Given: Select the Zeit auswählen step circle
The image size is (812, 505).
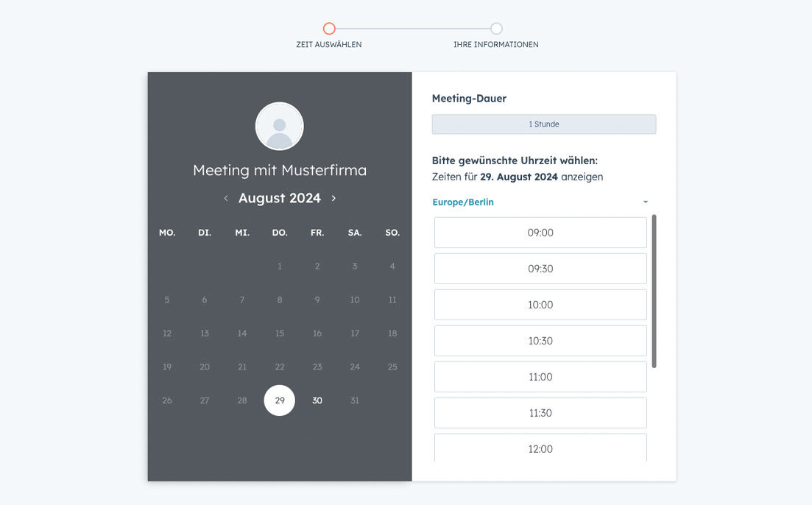Looking at the screenshot, I should point(329,29).
